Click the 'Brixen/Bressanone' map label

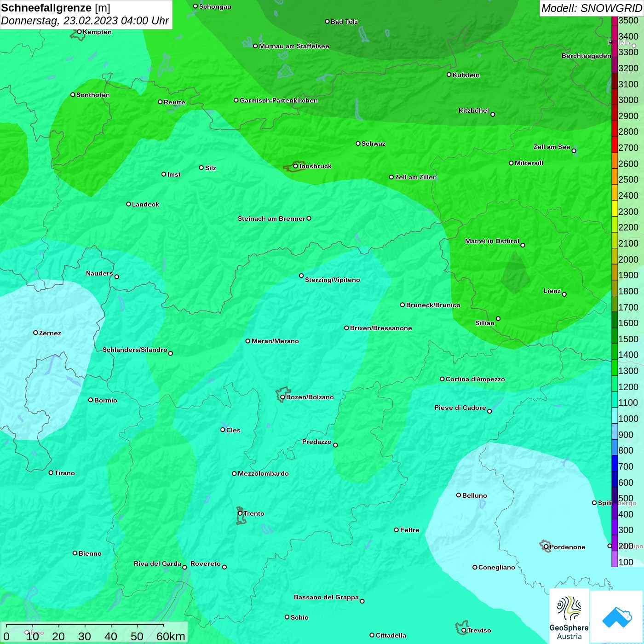click(x=381, y=328)
